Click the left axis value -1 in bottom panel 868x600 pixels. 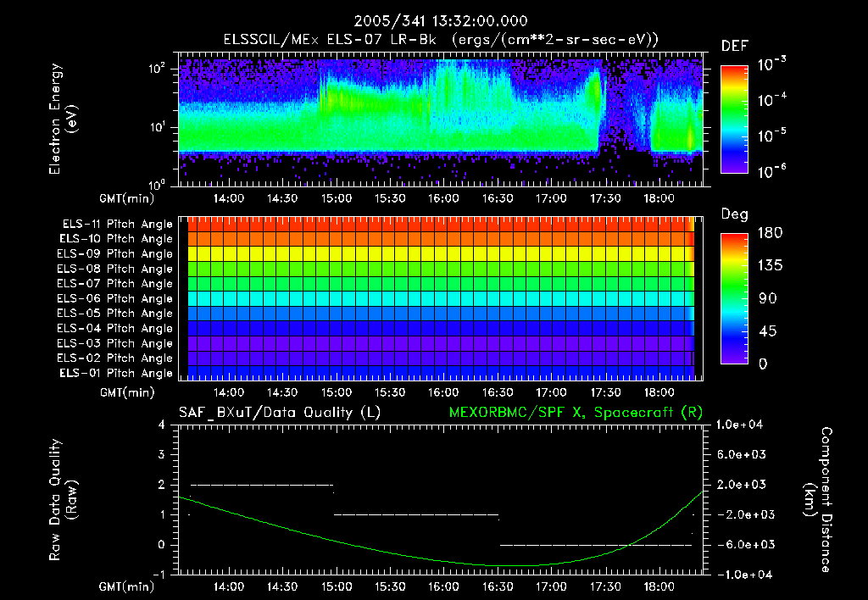[159, 575]
